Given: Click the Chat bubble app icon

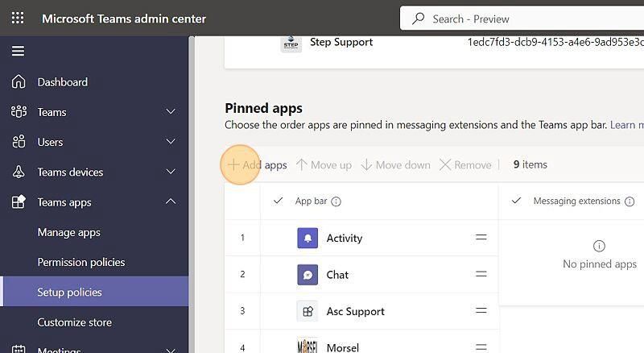Looking at the screenshot, I should point(308,275).
